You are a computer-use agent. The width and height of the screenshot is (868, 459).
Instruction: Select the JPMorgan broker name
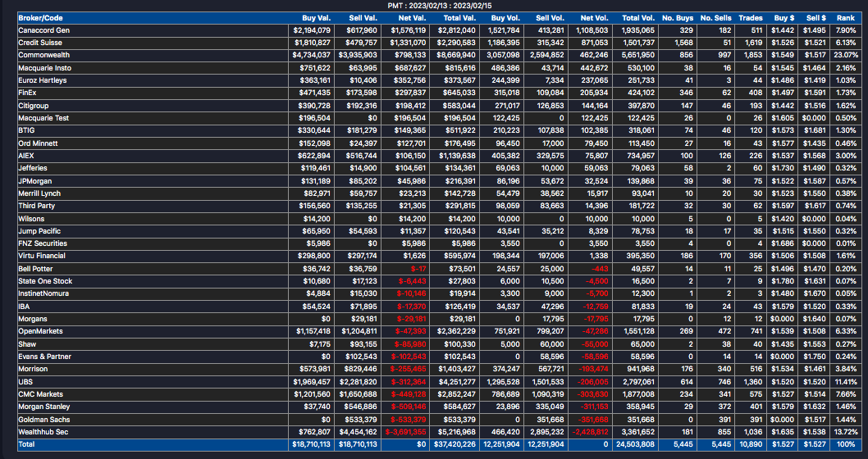click(35, 181)
